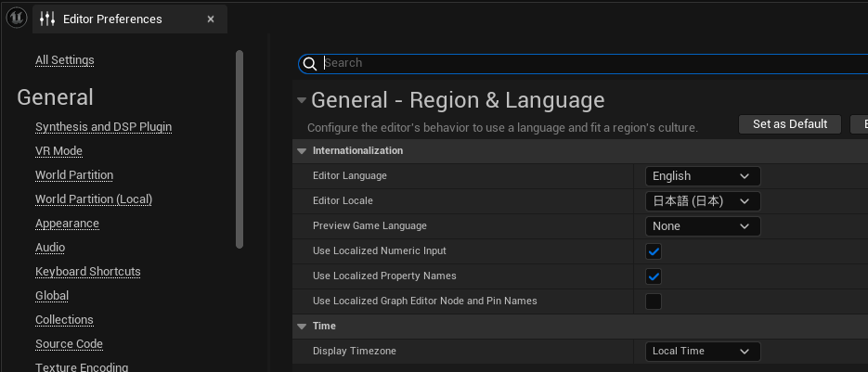
Task: Enable Localized Graph Editor Node and Pin Names
Action: coord(654,301)
